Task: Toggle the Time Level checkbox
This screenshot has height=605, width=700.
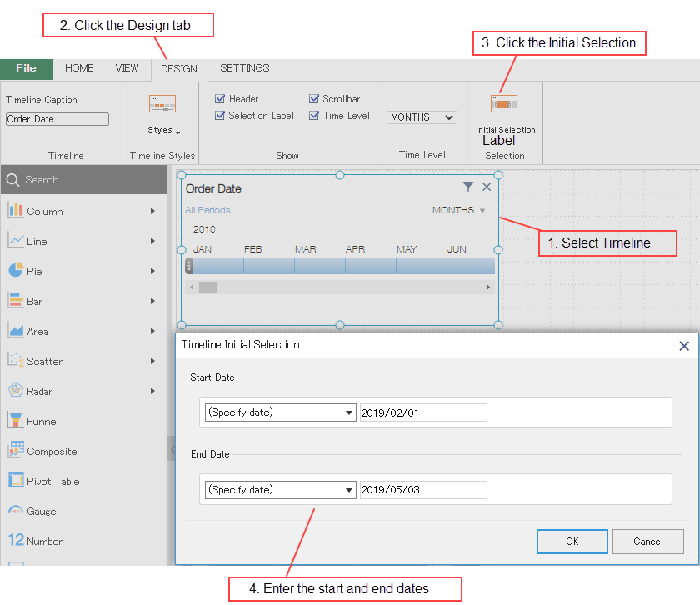Action: pyautogui.click(x=314, y=116)
